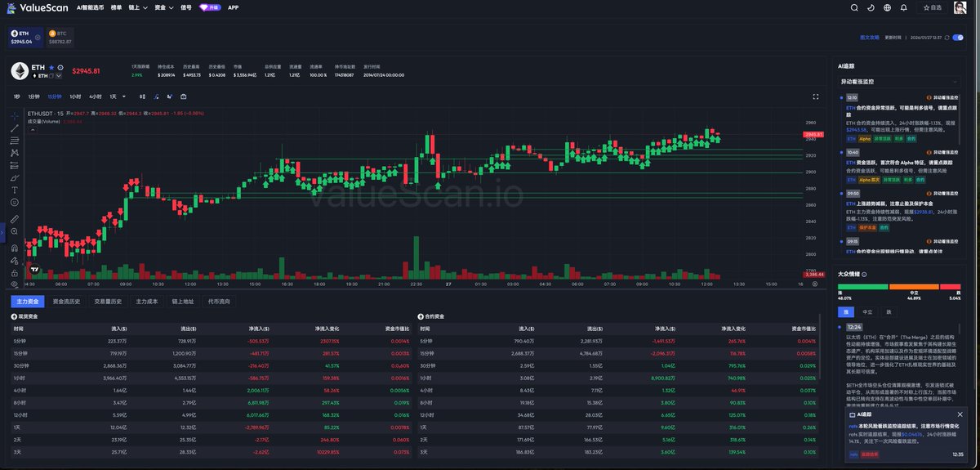Select the crosshair cursor tool
The width and height of the screenshot is (980, 470).
15,115
